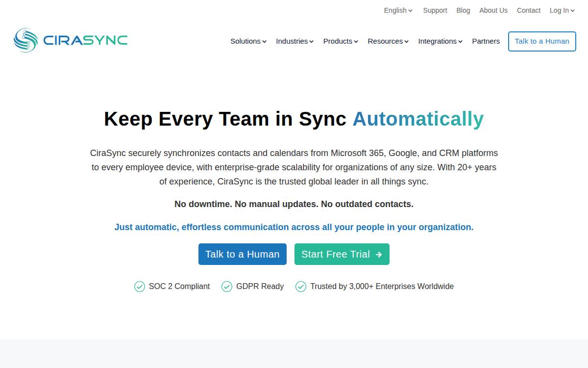
Task: Click the CiraSync logo
Action: pos(71,40)
